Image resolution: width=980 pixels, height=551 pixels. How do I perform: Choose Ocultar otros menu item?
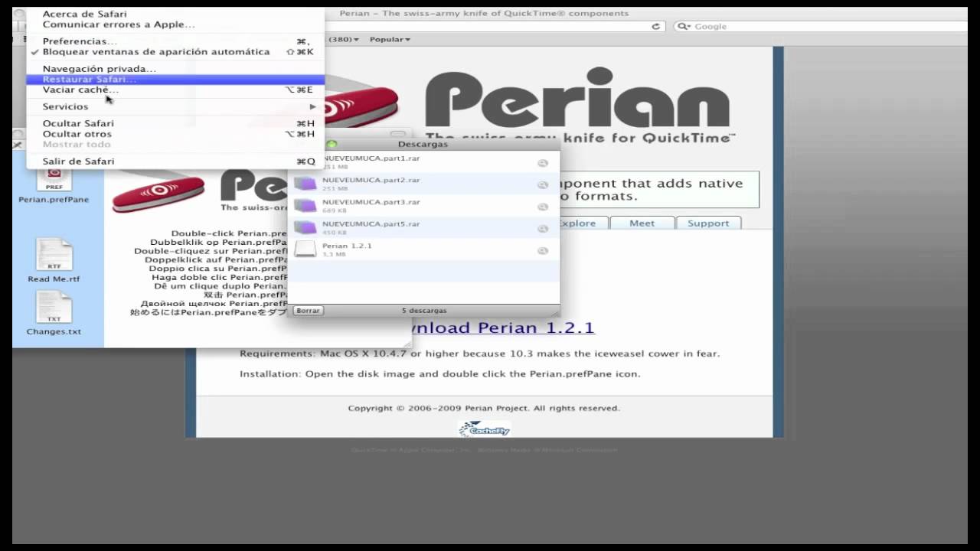(175, 134)
